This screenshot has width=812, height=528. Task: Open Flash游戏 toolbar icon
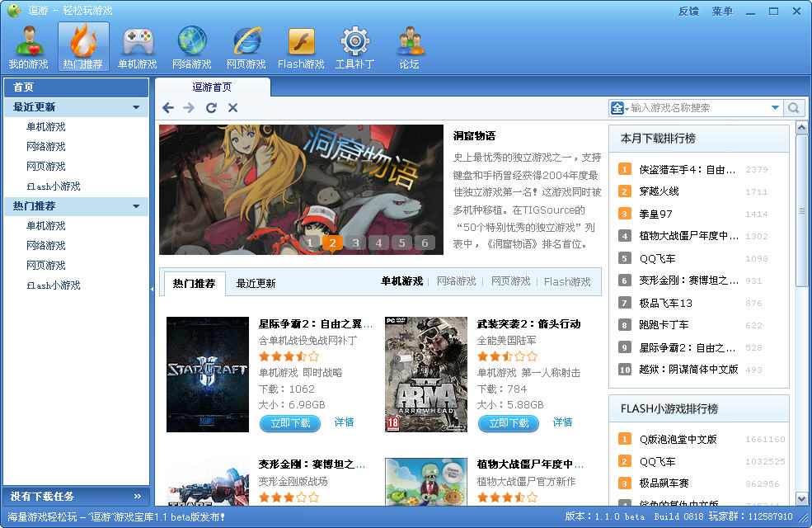point(301,47)
